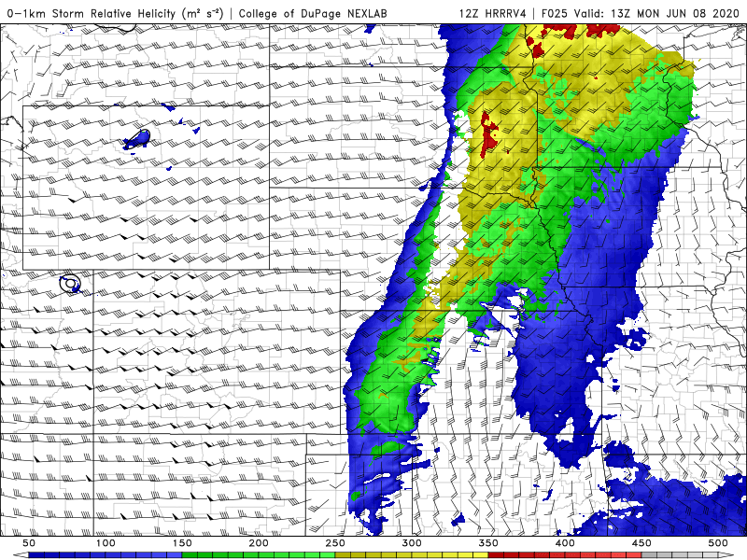Click the 'College of DuPage NEXLAB' label
Screen dimensions: 747x560
point(313,13)
